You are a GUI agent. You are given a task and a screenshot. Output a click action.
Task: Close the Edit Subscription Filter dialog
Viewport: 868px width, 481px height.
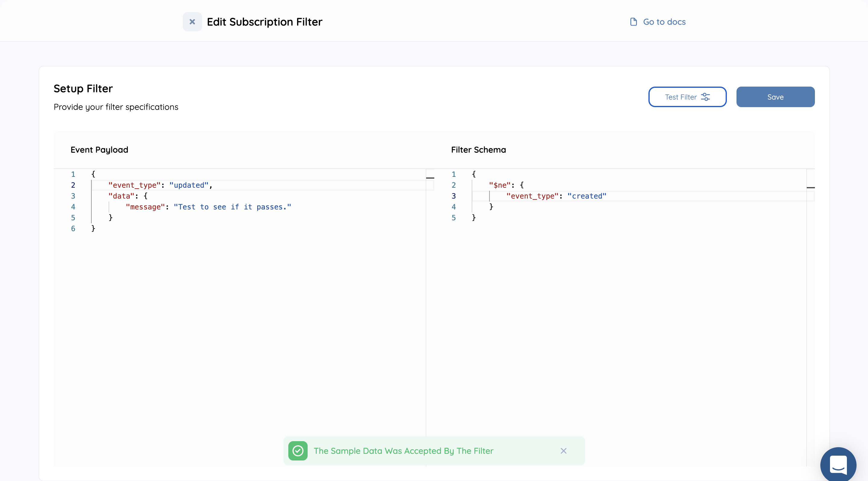pos(192,22)
